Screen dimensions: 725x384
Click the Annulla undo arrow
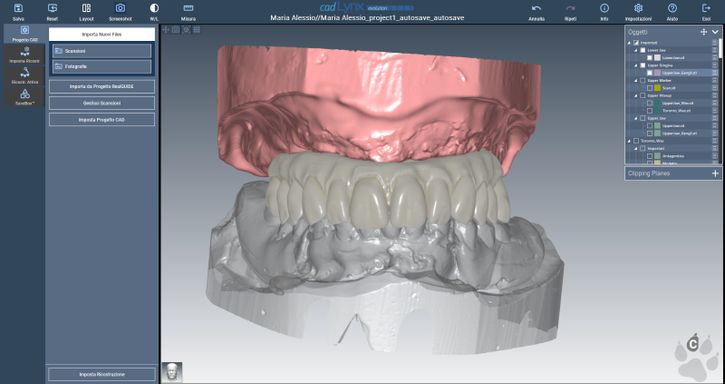pos(536,8)
